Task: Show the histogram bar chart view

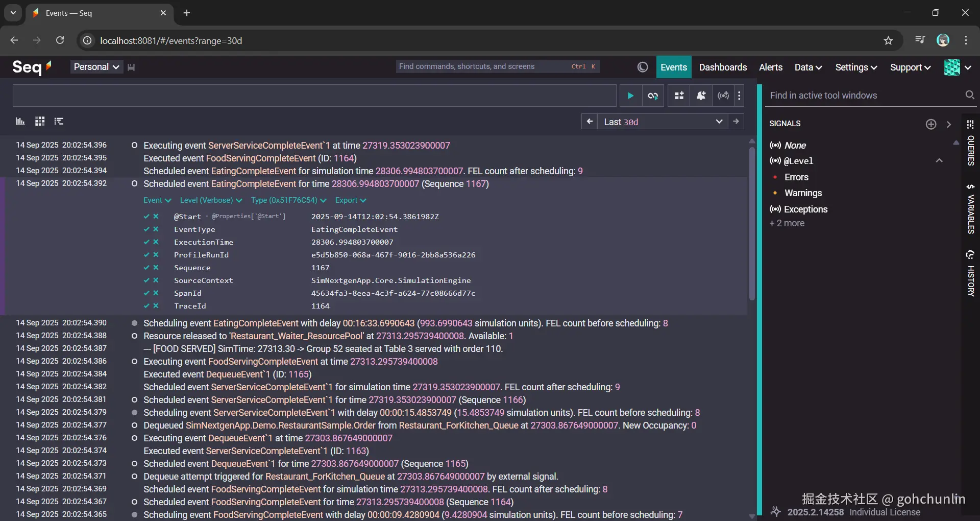Action: point(20,122)
